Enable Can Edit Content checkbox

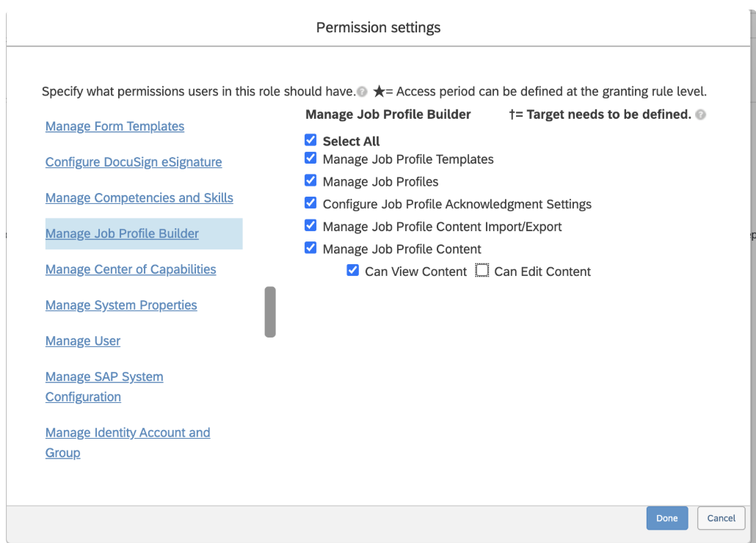482,271
